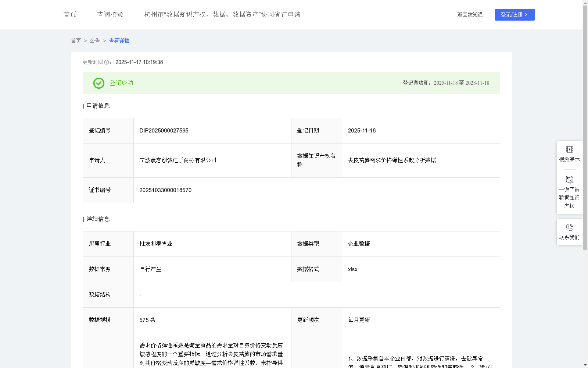
Task: Open 杭州市协同登记申请 navigation item
Action: (x=222, y=14)
